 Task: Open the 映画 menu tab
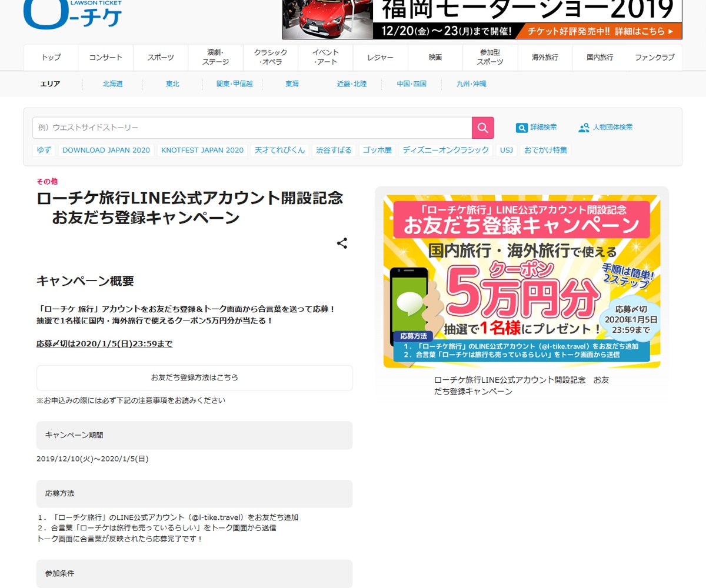tap(435, 58)
